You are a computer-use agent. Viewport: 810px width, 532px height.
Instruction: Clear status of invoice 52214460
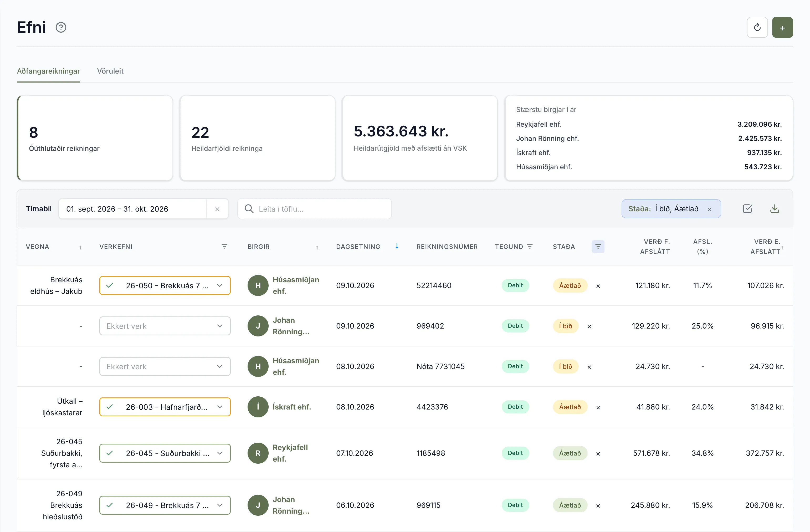tap(598, 286)
